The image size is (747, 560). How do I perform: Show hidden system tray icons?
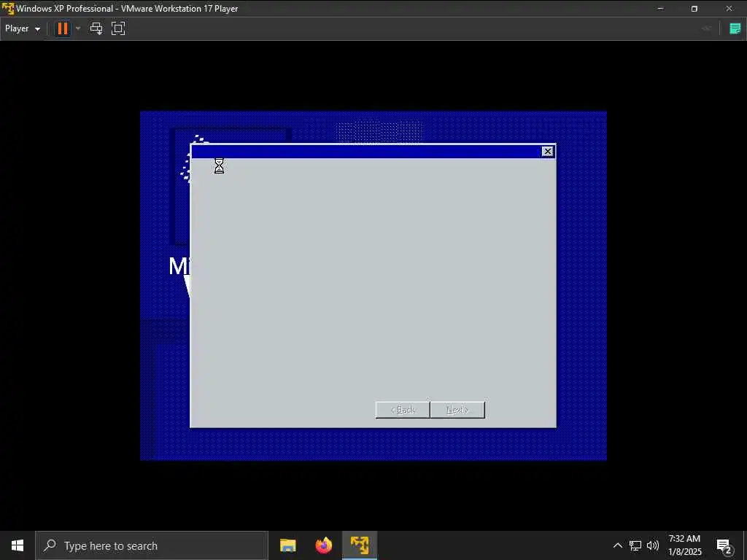coord(617,545)
